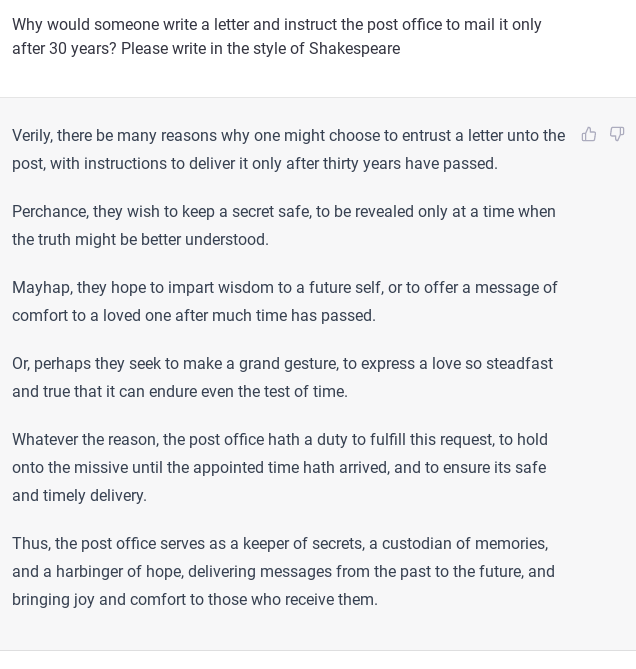Click the thumbs down icon
This screenshot has width=636, height=669.
tap(617, 134)
